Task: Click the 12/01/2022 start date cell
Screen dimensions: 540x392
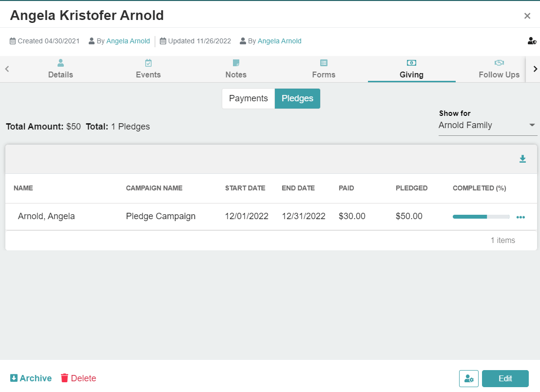Action: pos(247,216)
